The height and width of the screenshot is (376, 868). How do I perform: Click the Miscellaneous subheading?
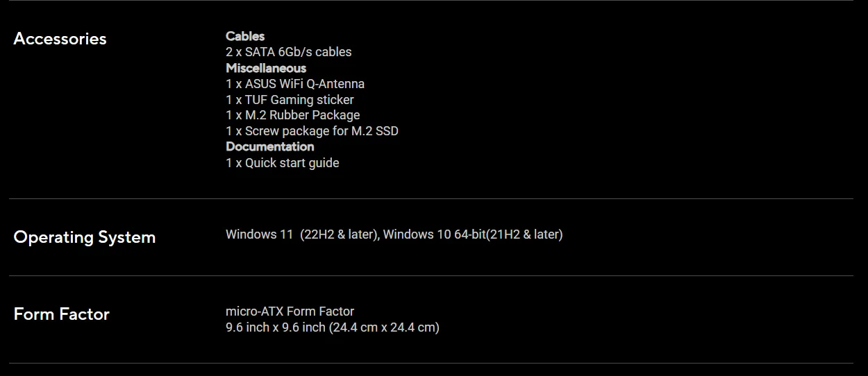(x=266, y=68)
